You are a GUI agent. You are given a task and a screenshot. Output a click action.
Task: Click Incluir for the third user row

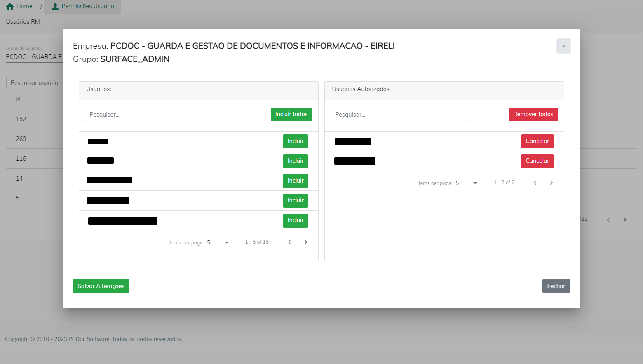[296, 181]
